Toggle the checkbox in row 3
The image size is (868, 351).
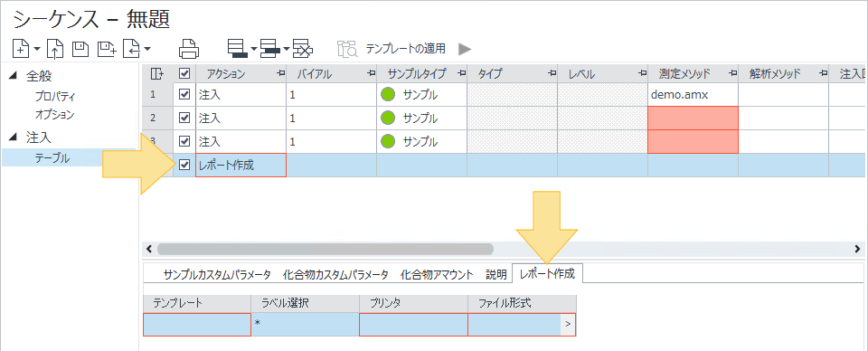[x=184, y=141]
